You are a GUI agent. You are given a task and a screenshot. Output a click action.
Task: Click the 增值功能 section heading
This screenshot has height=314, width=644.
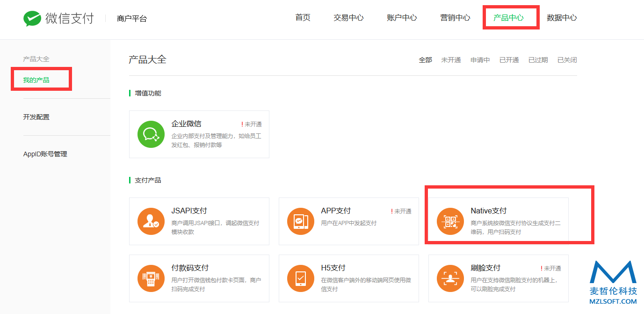(x=148, y=93)
